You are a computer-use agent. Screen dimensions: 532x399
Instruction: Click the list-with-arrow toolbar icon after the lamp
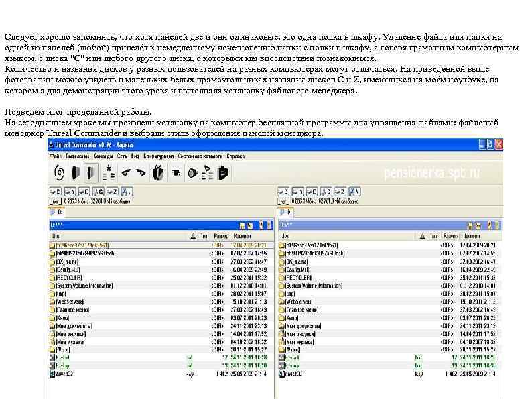click(x=207, y=172)
